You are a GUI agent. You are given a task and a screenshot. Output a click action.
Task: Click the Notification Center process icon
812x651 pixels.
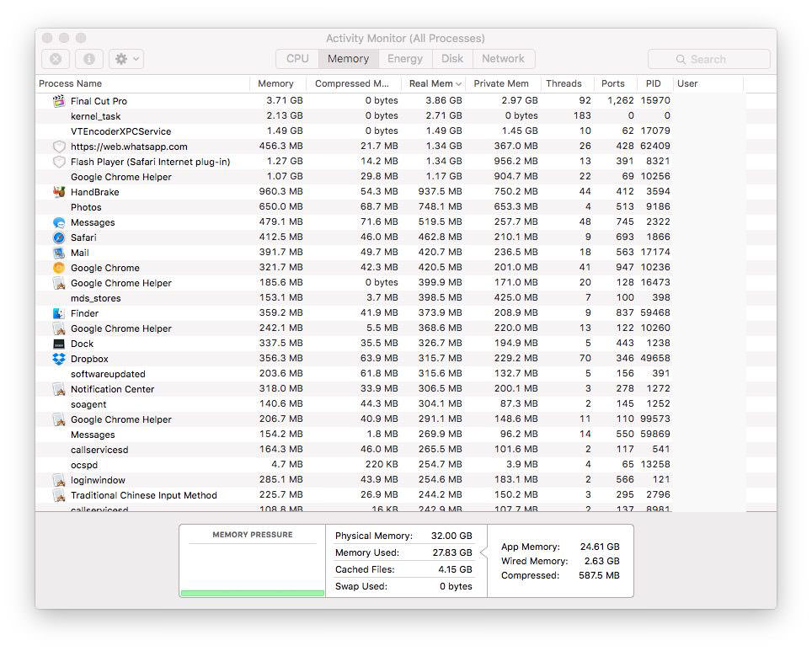pos(59,389)
